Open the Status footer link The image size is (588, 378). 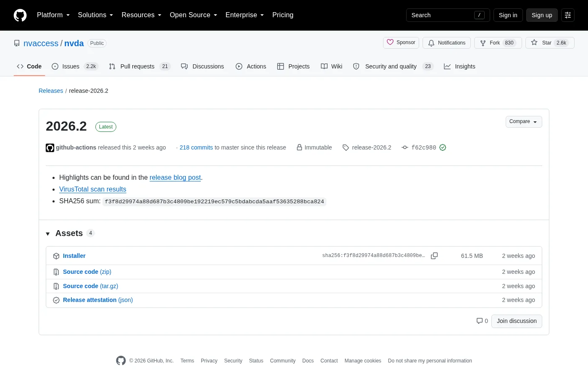[x=256, y=361]
